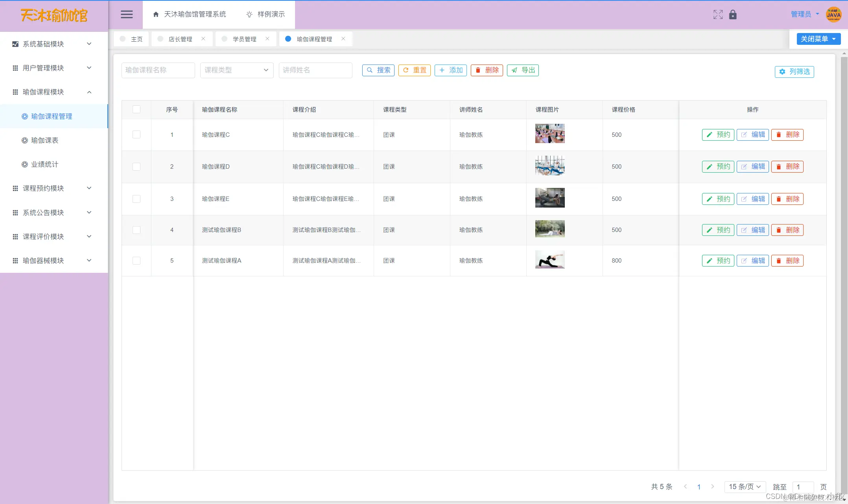The height and width of the screenshot is (504, 848).
Task: Open 业绩统计 in the sidebar
Action: 44,164
